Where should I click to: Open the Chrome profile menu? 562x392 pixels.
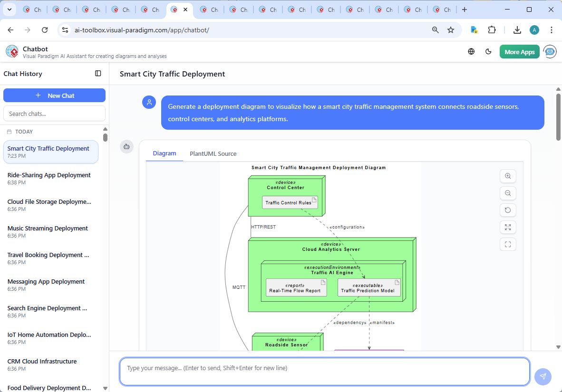[x=534, y=29]
